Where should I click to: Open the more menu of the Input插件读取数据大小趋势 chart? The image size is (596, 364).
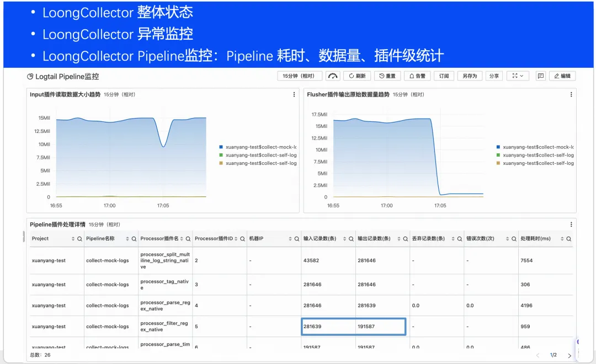coord(294,95)
